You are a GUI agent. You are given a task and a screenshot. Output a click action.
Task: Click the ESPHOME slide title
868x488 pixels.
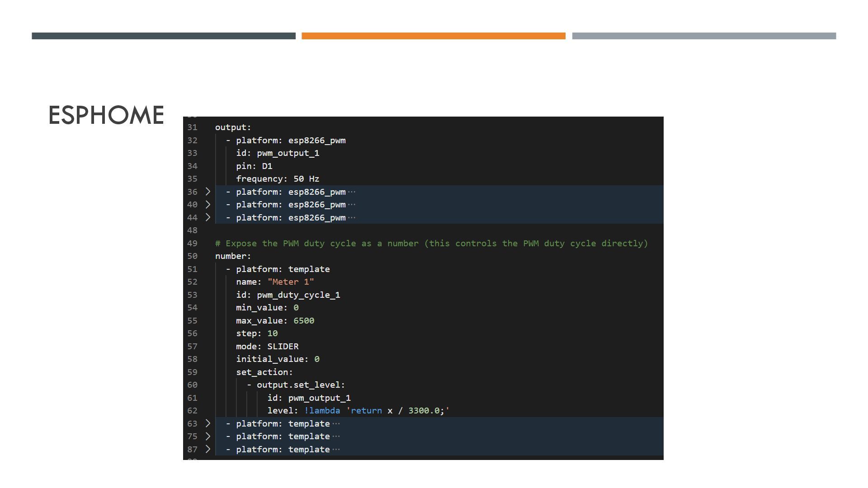106,115
